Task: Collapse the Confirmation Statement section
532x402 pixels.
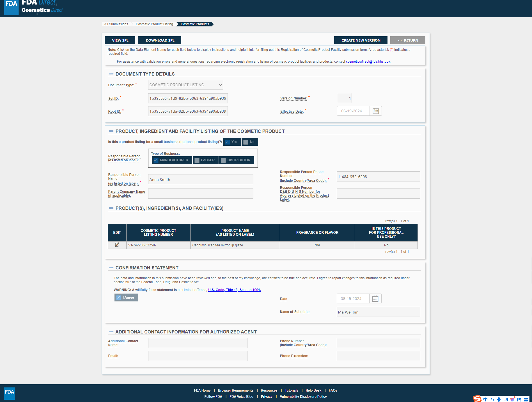Action: coord(111,268)
